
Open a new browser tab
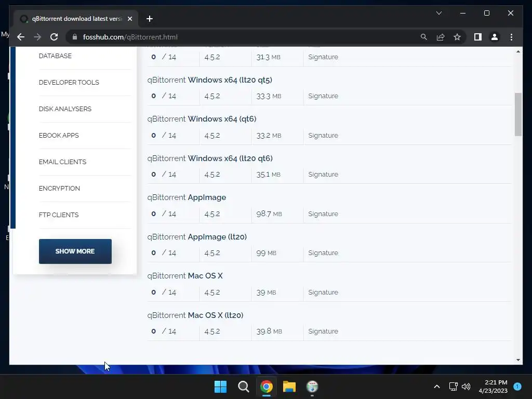click(x=150, y=19)
